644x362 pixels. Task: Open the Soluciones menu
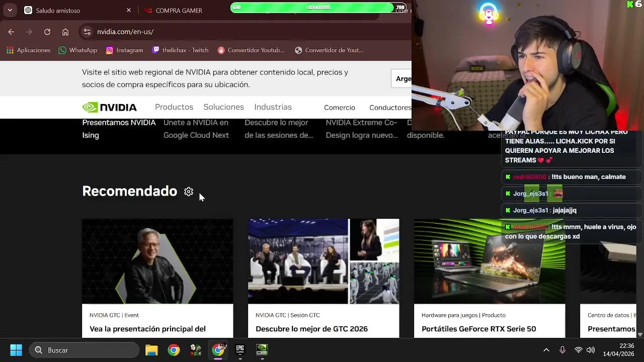pos(224,107)
